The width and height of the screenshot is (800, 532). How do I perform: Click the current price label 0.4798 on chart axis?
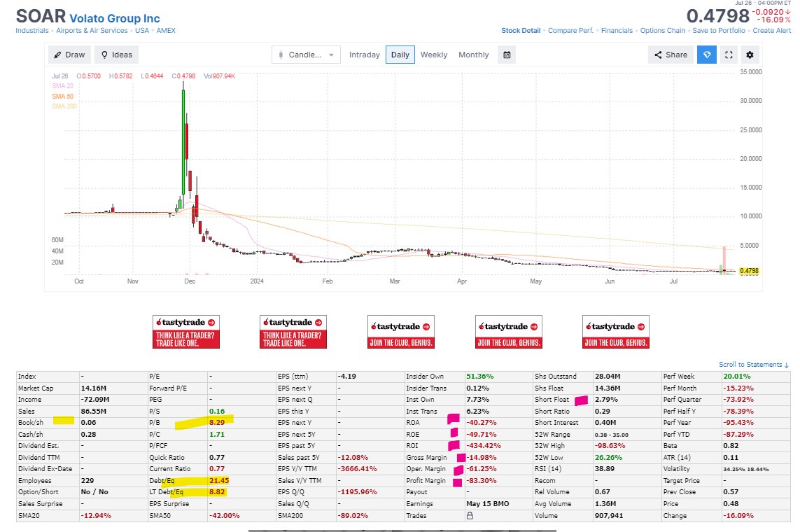[748, 271]
